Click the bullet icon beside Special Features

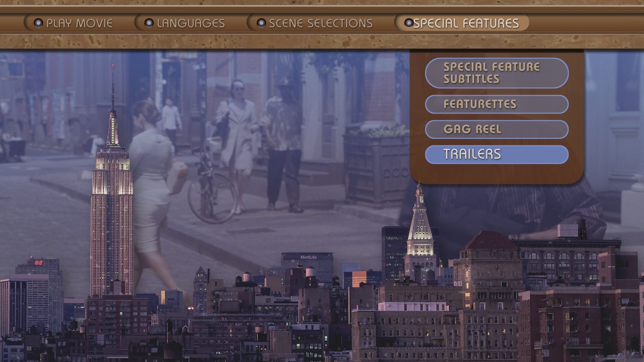(x=409, y=23)
